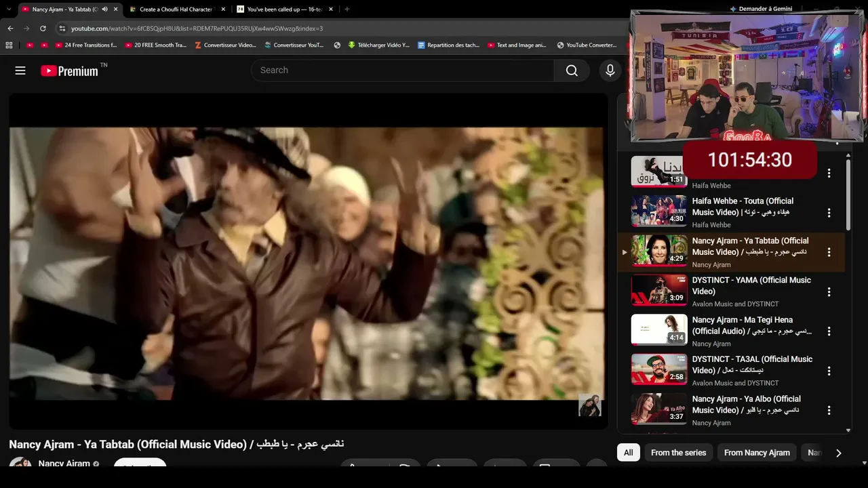Open the YouTube Converter bookmark
868x488 pixels.
587,45
